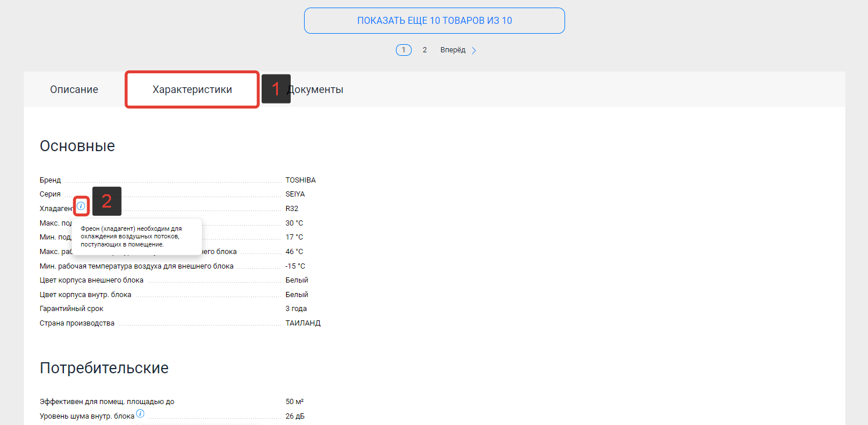Viewport: 868px width, 425px height.
Task: Click the info icon next to Хладагент
Action: pos(81,206)
